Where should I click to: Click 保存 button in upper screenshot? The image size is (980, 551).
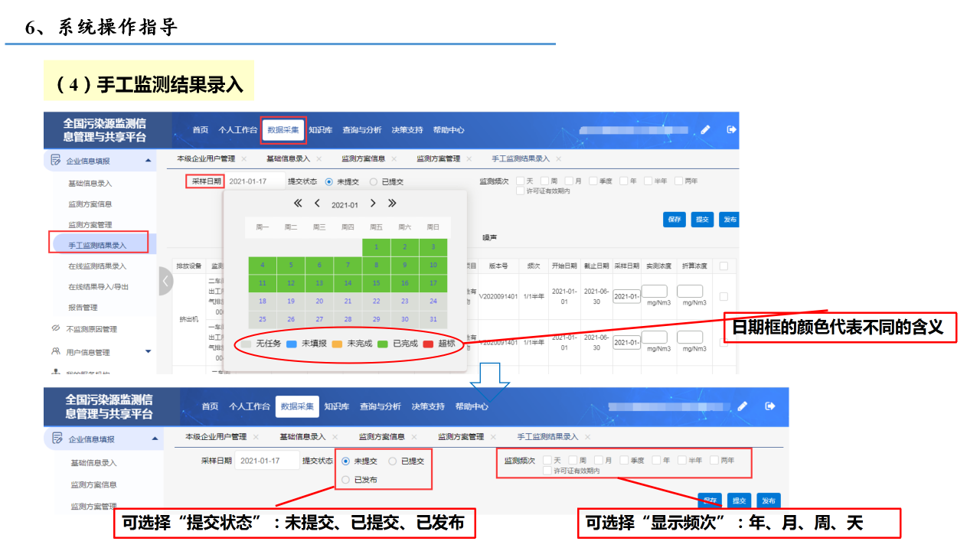675,220
